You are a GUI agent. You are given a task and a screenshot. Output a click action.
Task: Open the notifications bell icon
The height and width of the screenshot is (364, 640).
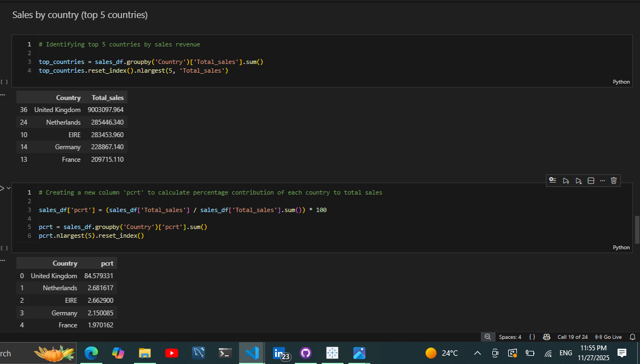point(633,337)
